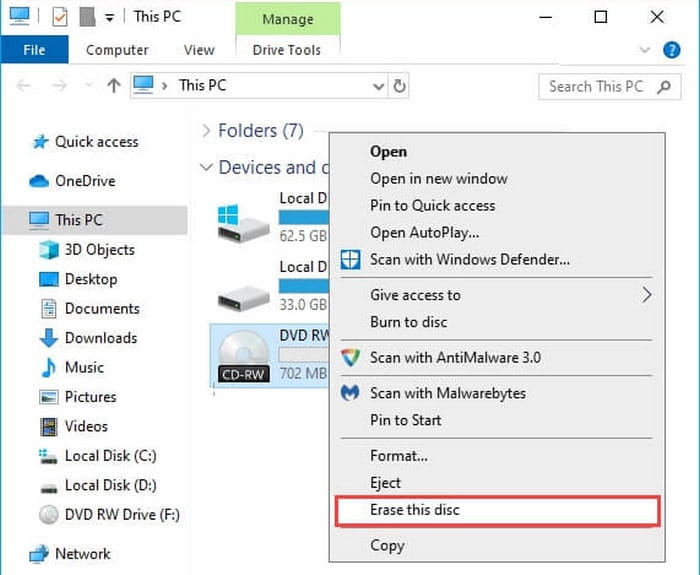Open the Quick Access Toolbar dropdown arrow

(x=108, y=17)
